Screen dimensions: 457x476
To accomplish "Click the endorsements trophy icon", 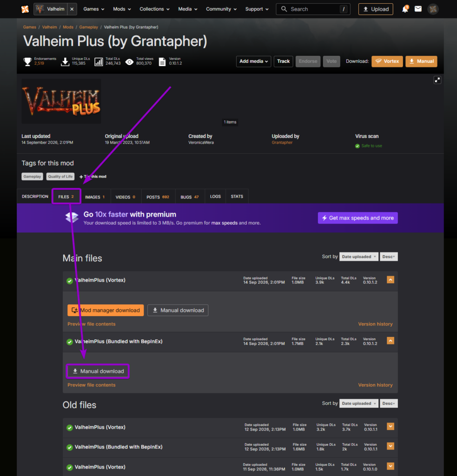I will (27, 62).
